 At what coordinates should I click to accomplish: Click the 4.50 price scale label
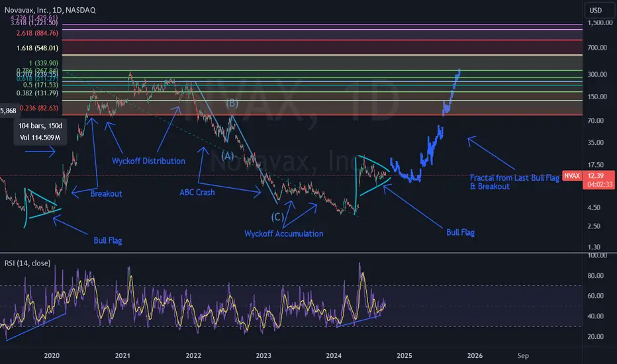[x=594, y=207]
